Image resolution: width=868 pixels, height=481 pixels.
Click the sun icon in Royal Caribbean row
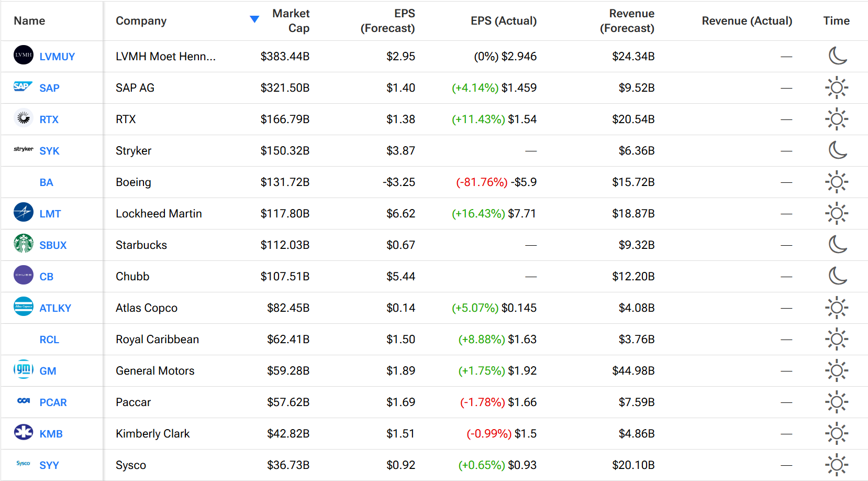[x=837, y=339]
